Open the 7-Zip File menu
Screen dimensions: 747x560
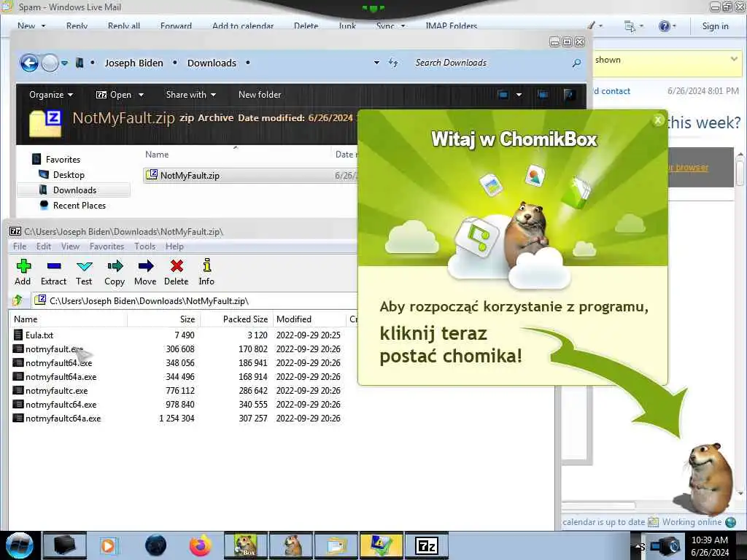(20, 246)
